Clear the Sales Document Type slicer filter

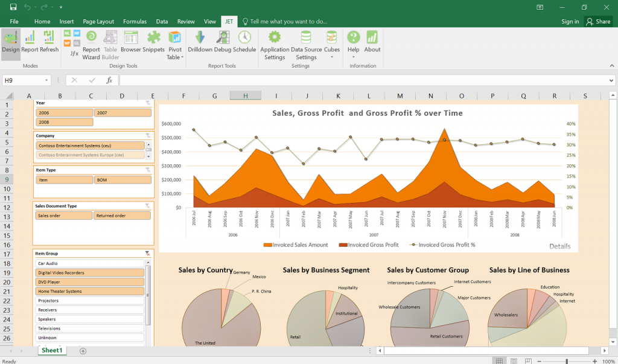point(147,206)
